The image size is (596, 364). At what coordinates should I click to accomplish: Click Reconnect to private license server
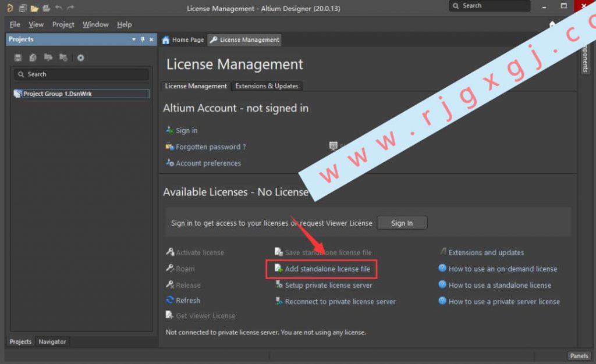(336, 302)
